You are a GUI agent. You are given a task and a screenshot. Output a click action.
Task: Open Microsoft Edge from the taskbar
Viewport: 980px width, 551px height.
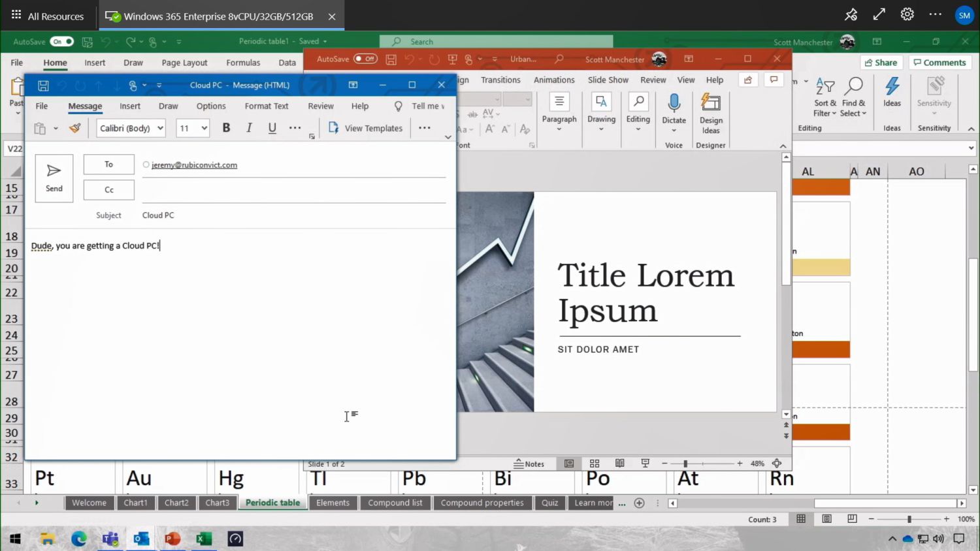coord(79,539)
